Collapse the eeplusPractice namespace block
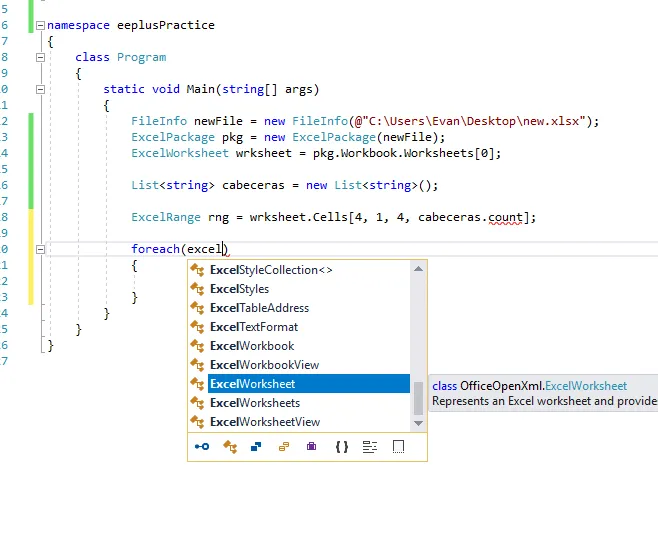The height and width of the screenshot is (551, 658). [x=40, y=25]
